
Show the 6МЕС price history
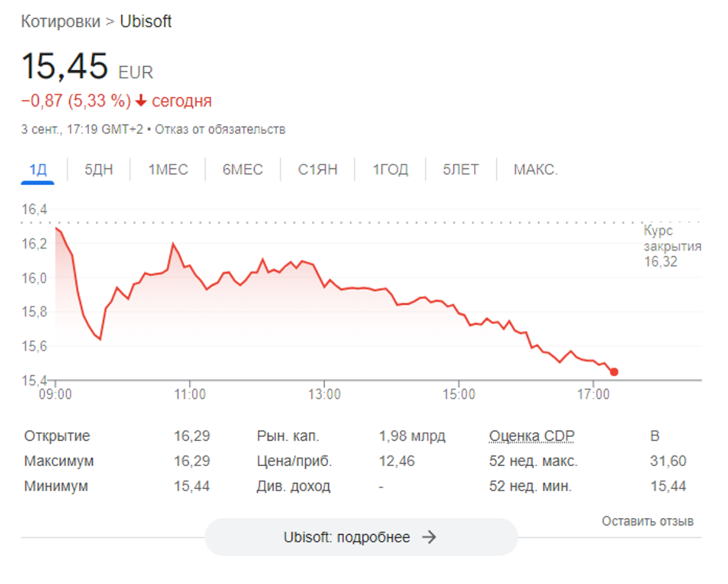point(243,170)
